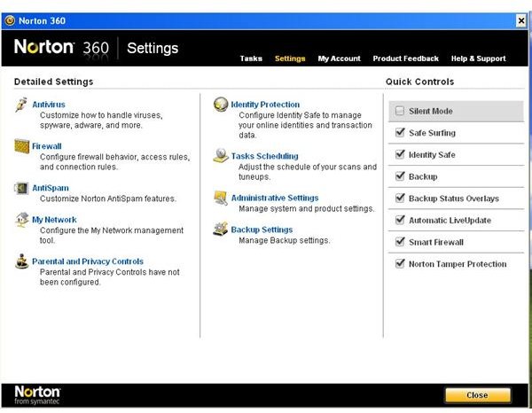532x413 pixels.
Task: Toggle the Automatic LiveUpdate checkbox
Action: coord(400,220)
